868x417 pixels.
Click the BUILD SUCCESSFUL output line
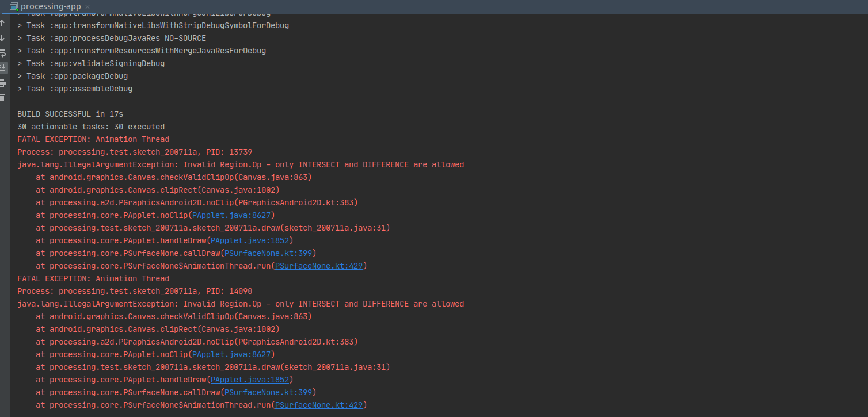coord(69,114)
